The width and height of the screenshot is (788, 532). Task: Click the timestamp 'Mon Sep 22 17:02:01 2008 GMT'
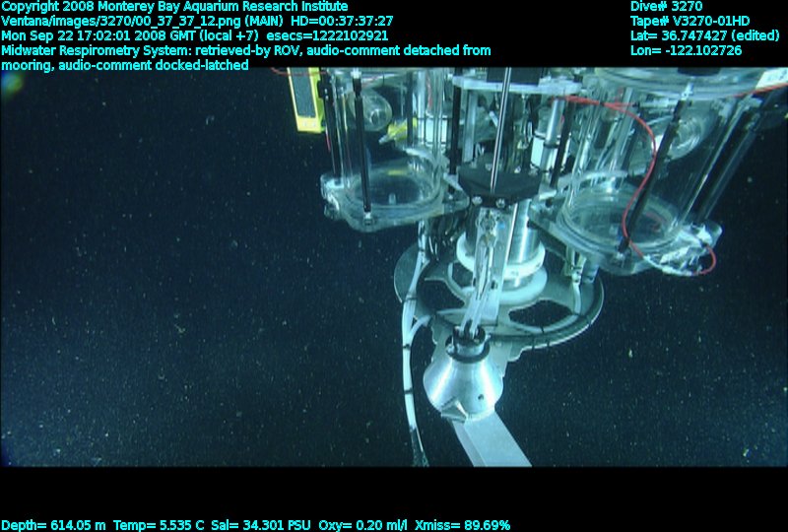pos(99,35)
